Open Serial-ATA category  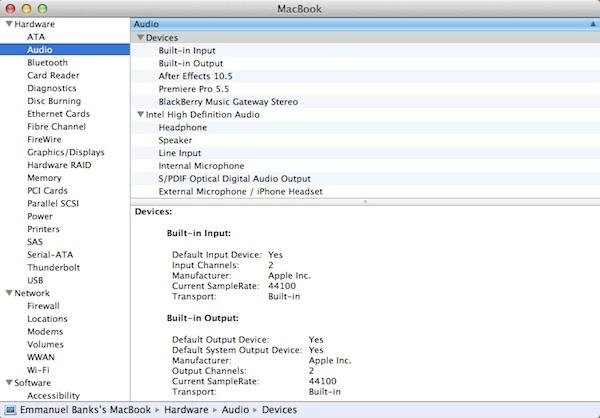point(50,255)
